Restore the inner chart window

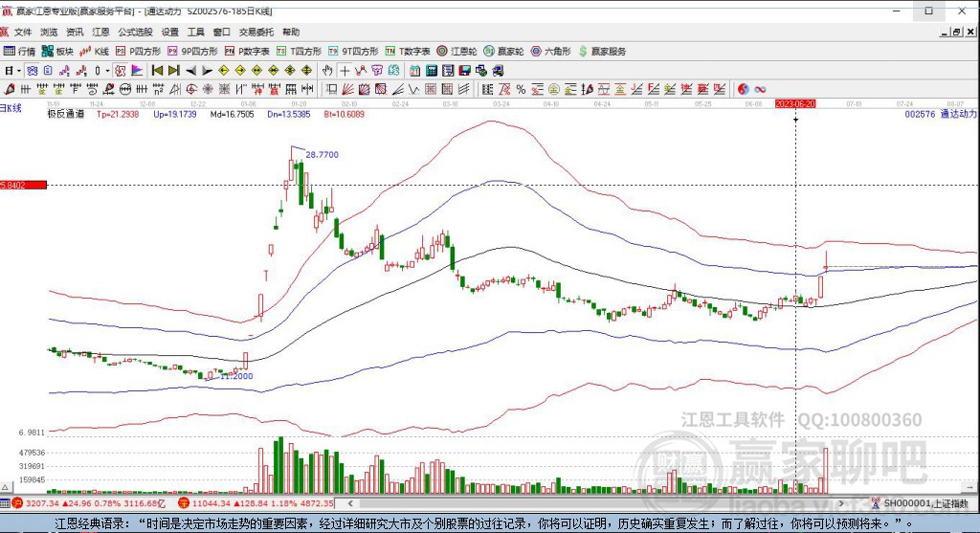pos(956,32)
